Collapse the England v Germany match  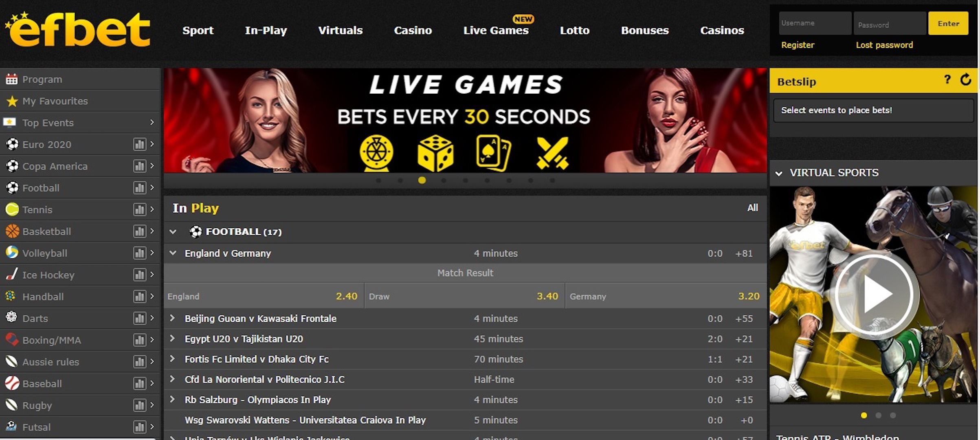173,253
